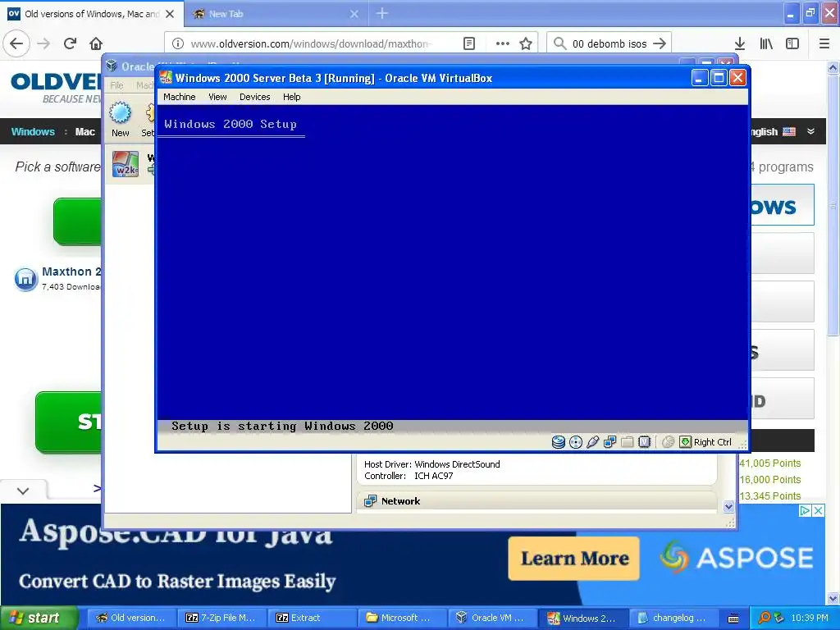This screenshot has height=630, width=840.
Task: Switch to changelog taskbar button
Action: click(673, 618)
